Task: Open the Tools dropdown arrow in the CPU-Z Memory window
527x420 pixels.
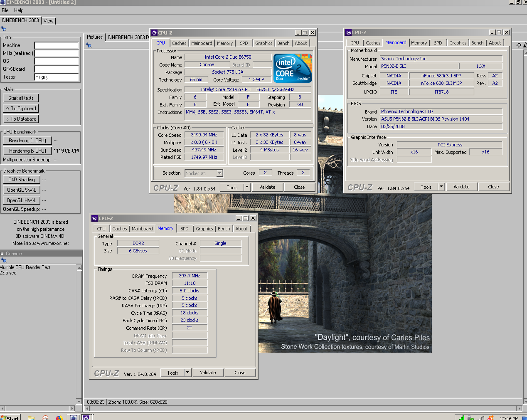Action: (187, 373)
